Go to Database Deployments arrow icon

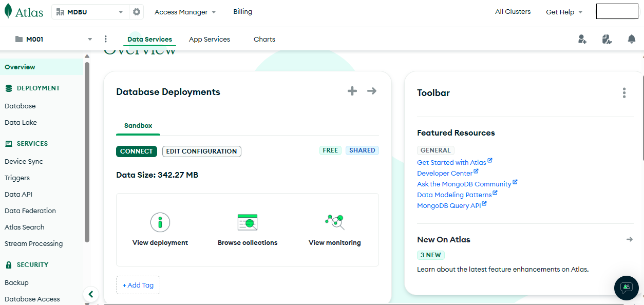point(372,91)
